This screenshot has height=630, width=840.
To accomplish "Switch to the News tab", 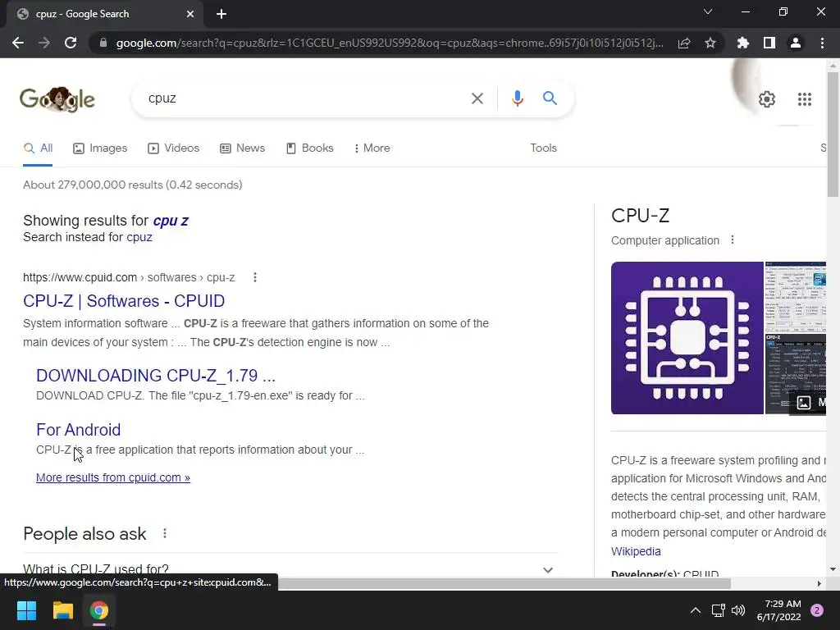I will 242,148.
